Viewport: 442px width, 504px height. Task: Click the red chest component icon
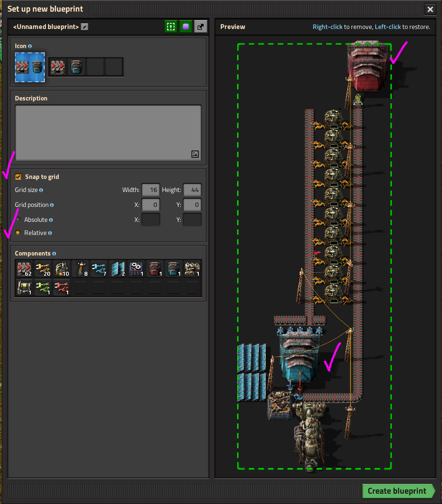pos(155,269)
